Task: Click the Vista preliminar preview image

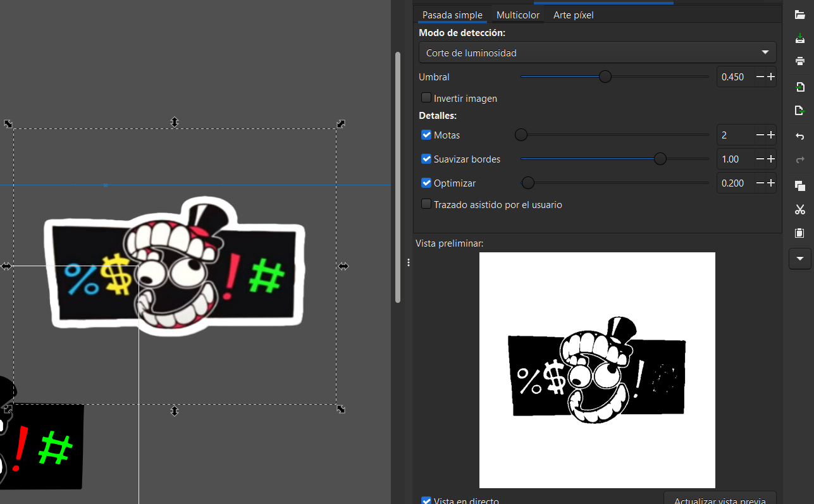Action: click(597, 370)
